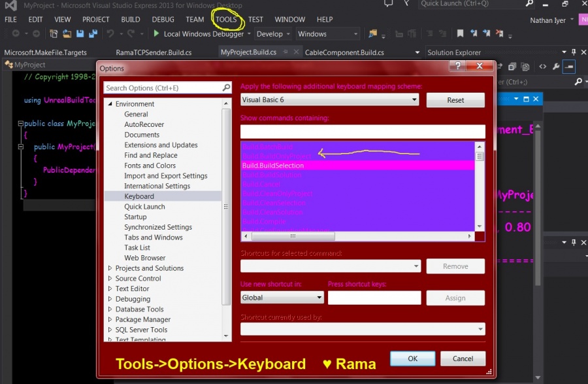Click the Press shortcut keys field
Image resolution: width=588 pixels, height=384 pixels.
374,298
